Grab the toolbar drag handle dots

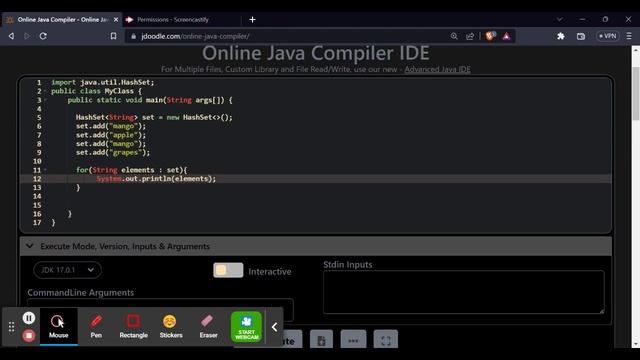[x=11, y=327]
